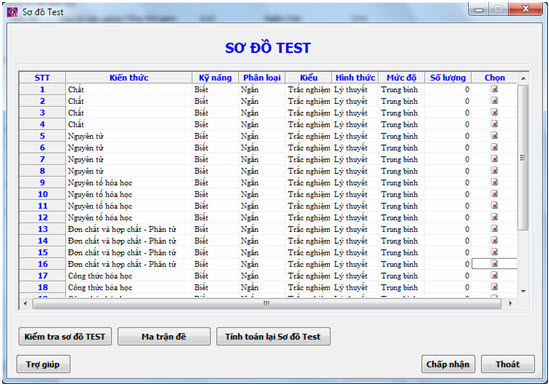Select row number 1 header

[x=42, y=89]
